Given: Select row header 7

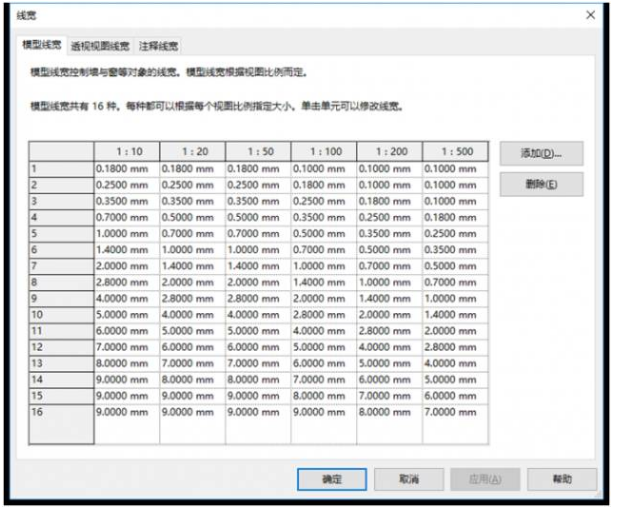Looking at the screenshot, I should point(61,266).
